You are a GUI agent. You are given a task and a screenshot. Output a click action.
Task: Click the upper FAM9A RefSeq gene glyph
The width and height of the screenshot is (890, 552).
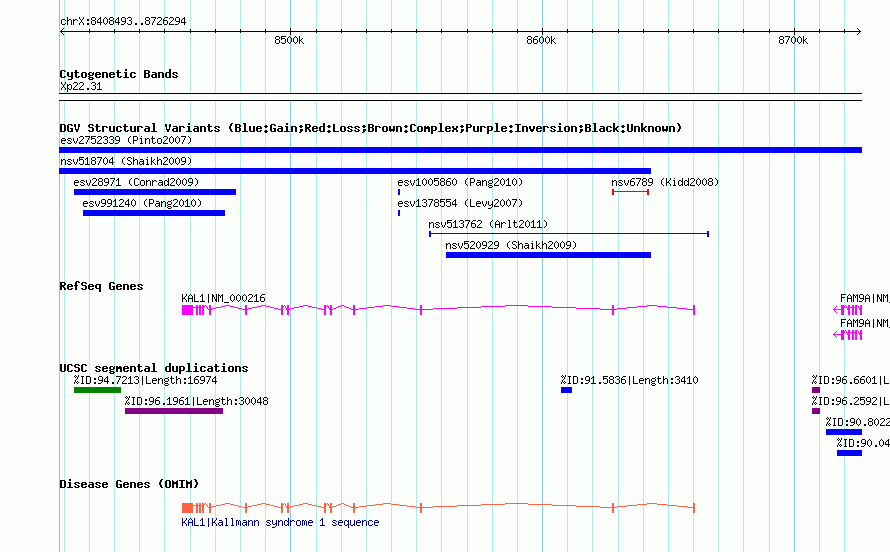tap(847, 310)
